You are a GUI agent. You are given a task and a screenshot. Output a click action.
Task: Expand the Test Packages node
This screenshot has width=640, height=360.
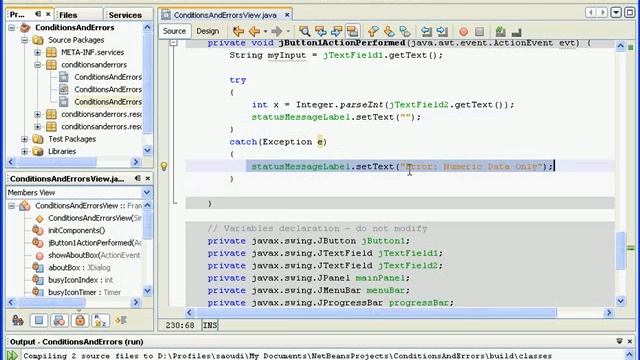[x=24, y=139]
